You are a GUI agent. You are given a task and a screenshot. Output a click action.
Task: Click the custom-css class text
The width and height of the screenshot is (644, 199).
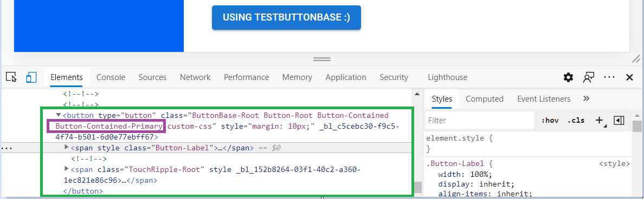189,126
